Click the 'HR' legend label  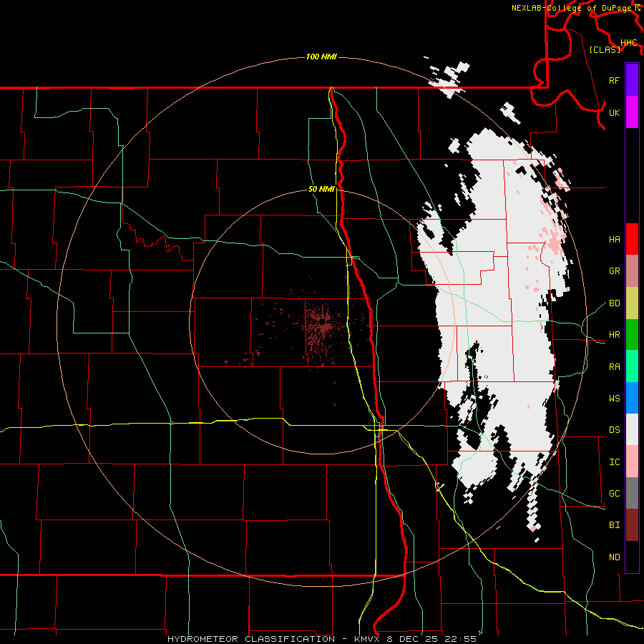[614, 335]
